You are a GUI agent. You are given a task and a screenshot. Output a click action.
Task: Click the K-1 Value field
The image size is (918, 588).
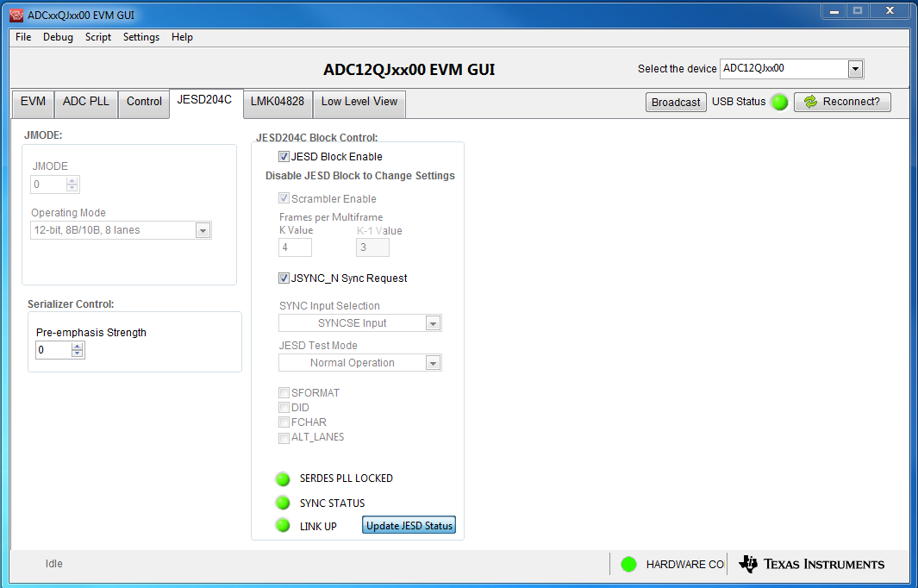372,247
